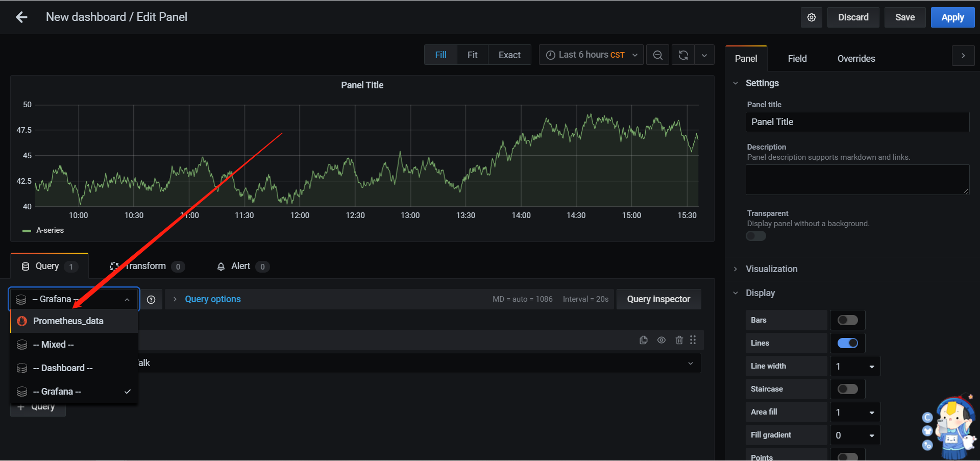Open the Panel tab in options pane
Image resolution: width=980 pixels, height=461 pixels.
[x=746, y=59]
